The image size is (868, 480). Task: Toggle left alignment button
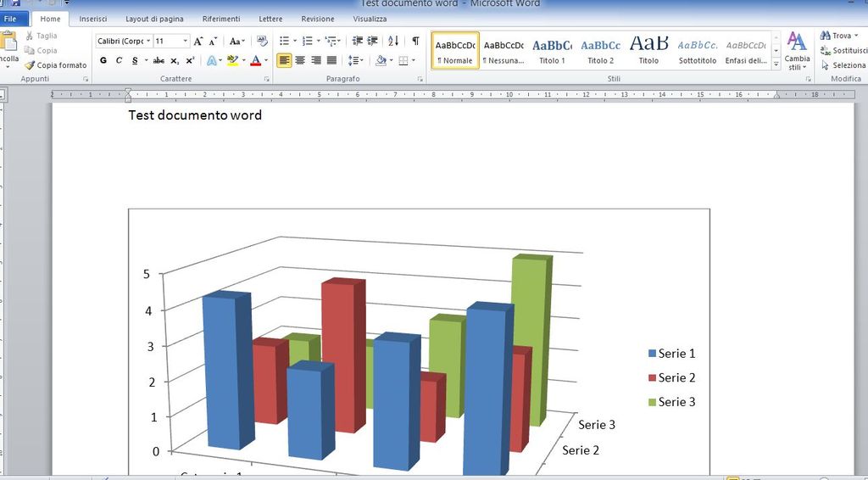[285, 60]
